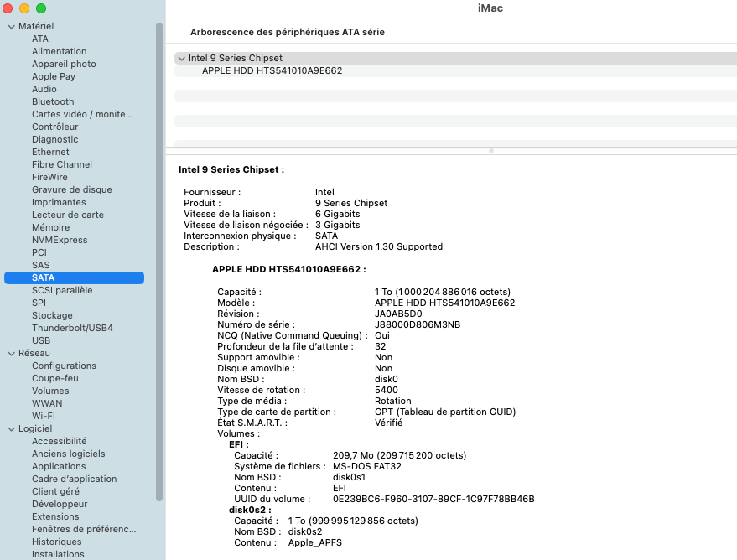Screen dimensions: 737x560
Task: Open Fenêtres de préférences entry
Action: tap(84, 530)
